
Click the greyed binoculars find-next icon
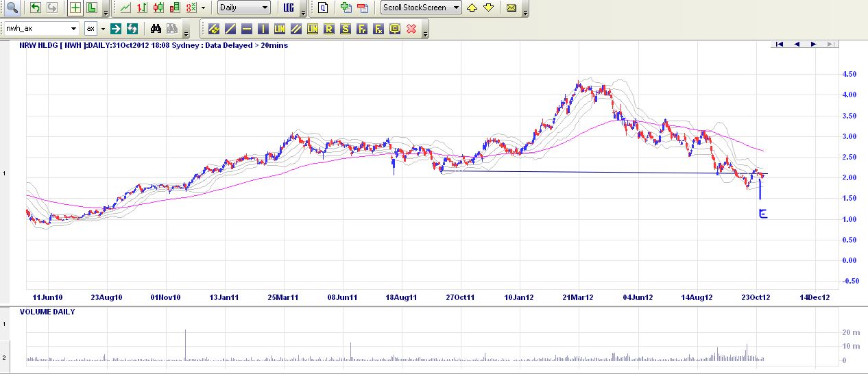pos(171,29)
